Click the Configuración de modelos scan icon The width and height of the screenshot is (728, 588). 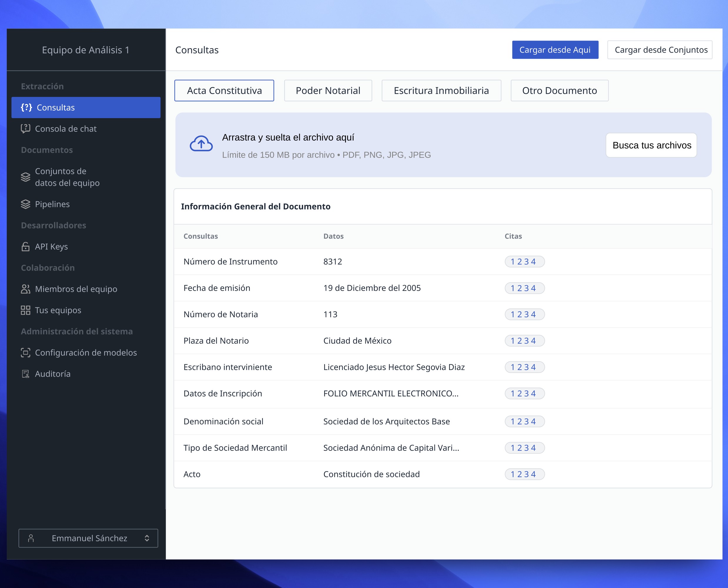(25, 353)
